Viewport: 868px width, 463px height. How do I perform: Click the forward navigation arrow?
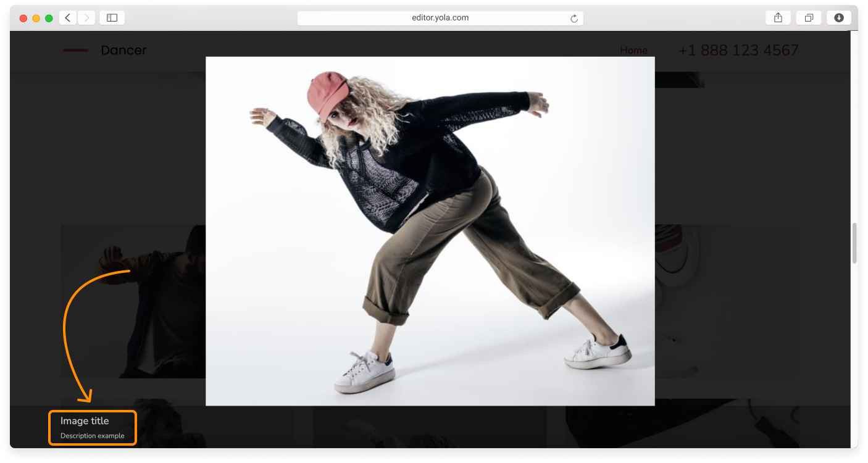[86, 17]
